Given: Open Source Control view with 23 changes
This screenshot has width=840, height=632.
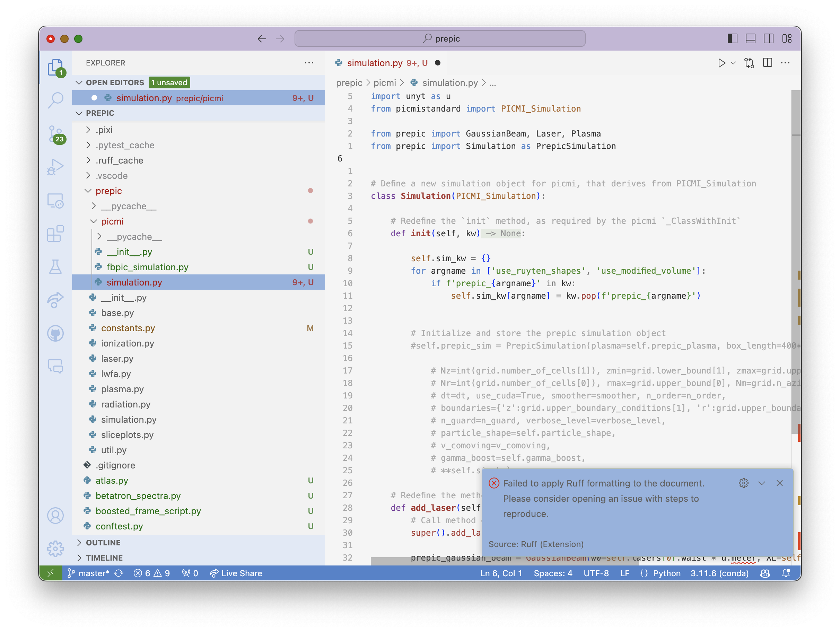Looking at the screenshot, I should point(55,134).
